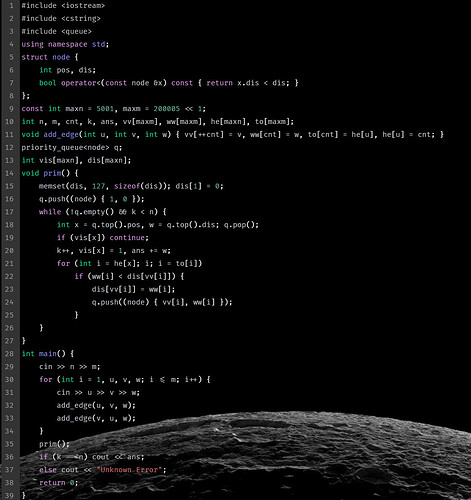The height and width of the screenshot is (500, 471).
Task: Click the 'bool operator<' overload line
Action: [169, 83]
